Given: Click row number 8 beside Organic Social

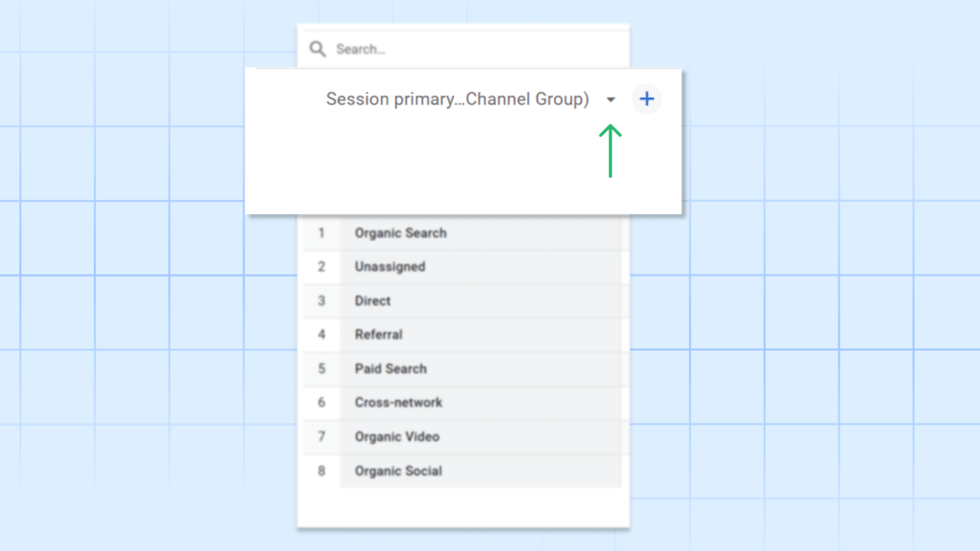Looking at the screenshot, I should click(x=322, y=471).
